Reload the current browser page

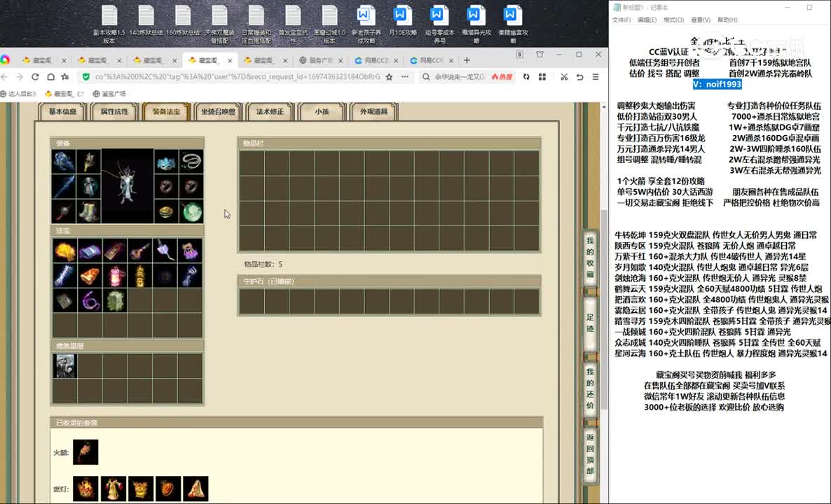pos(35,77)
